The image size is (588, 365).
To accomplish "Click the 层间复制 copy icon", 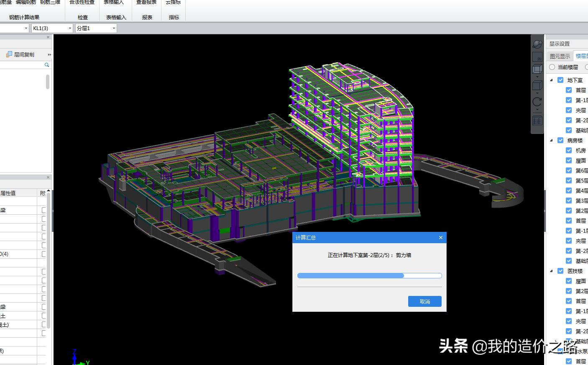I will [9, 54].
